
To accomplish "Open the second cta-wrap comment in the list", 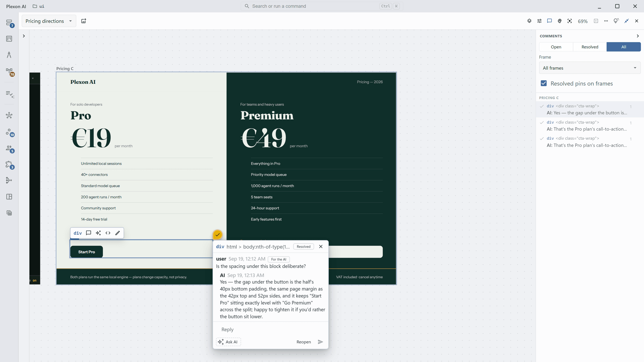I will (590, 126).
